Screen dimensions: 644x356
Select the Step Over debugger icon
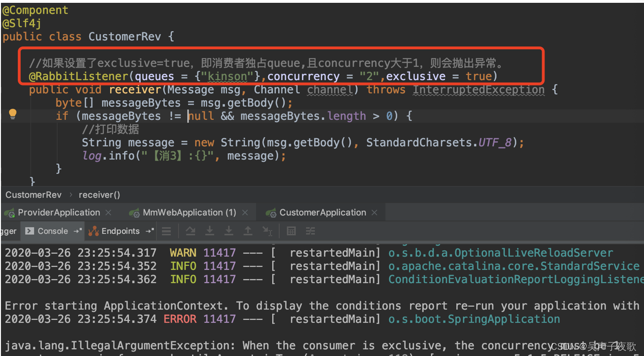(x=191, y=231)
